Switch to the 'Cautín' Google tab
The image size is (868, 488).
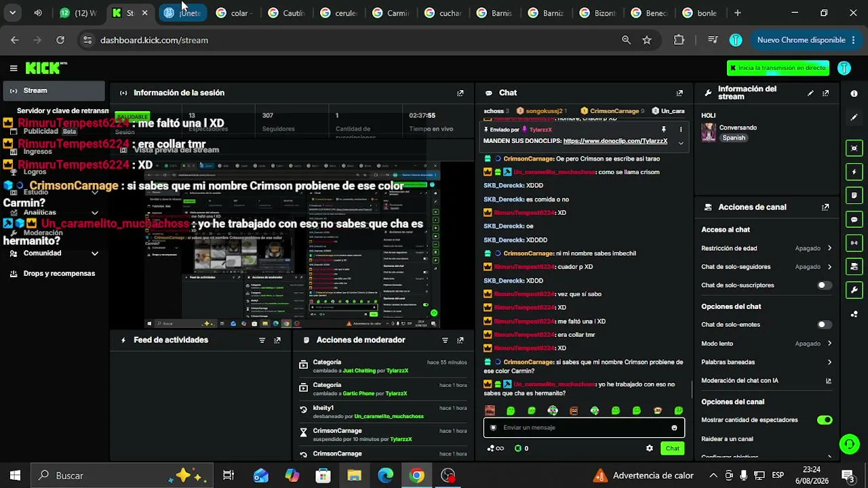click(287, 13)
